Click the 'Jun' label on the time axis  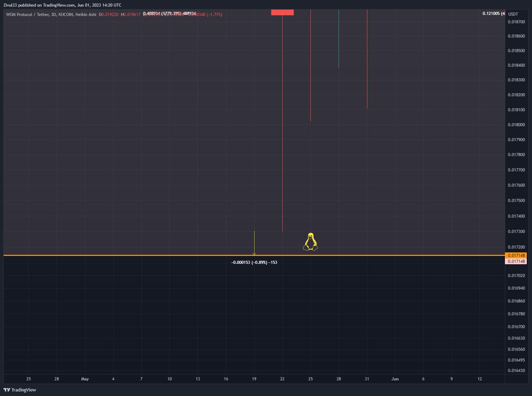(x=395, y=379)
